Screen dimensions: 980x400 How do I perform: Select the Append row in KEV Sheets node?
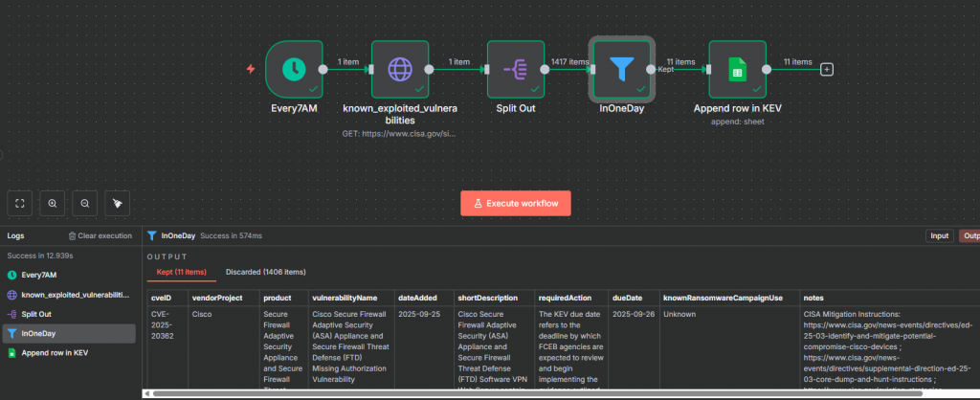click(x=738, y=69)
